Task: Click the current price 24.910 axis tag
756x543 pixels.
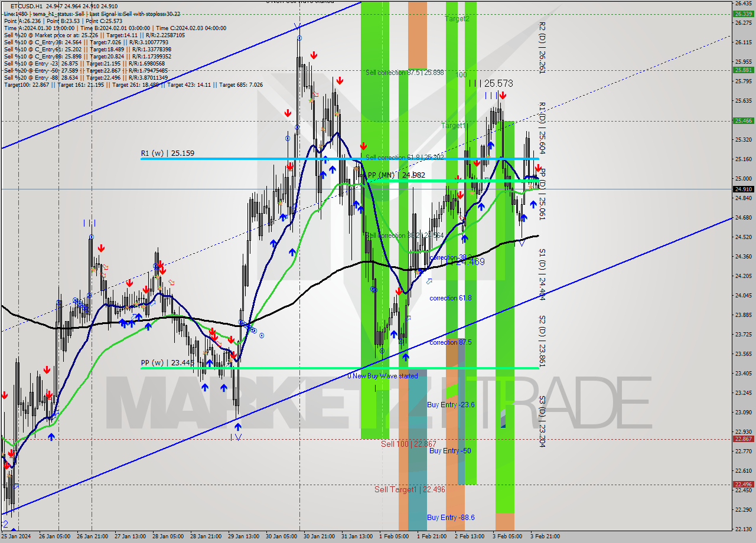Action: click(742, 189)
